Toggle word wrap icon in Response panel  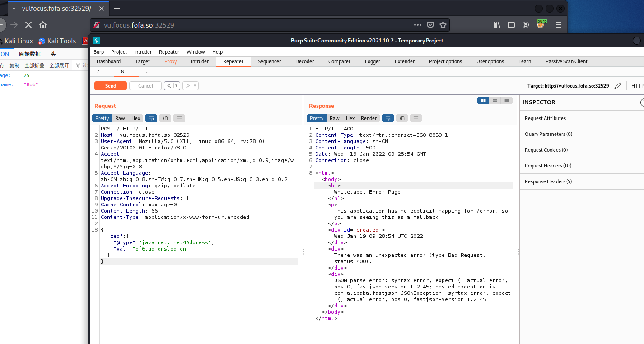pyautogui.click(x=388, y=118)
